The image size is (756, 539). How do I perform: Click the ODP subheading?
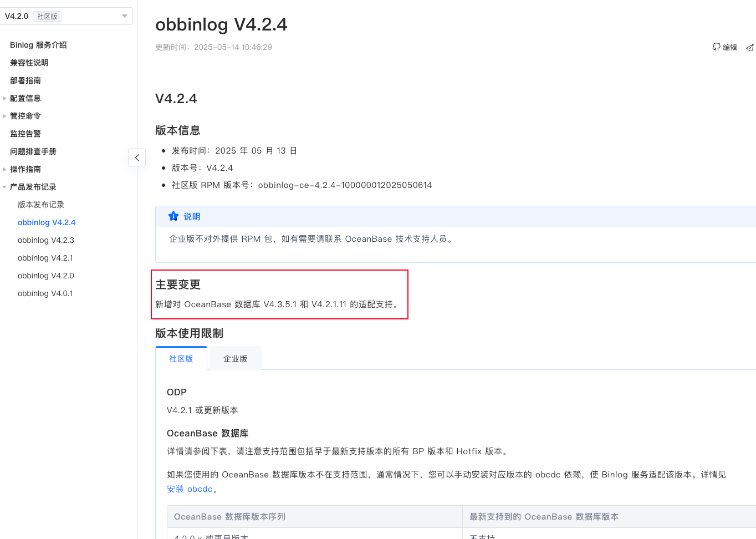[x=177, y=392]
